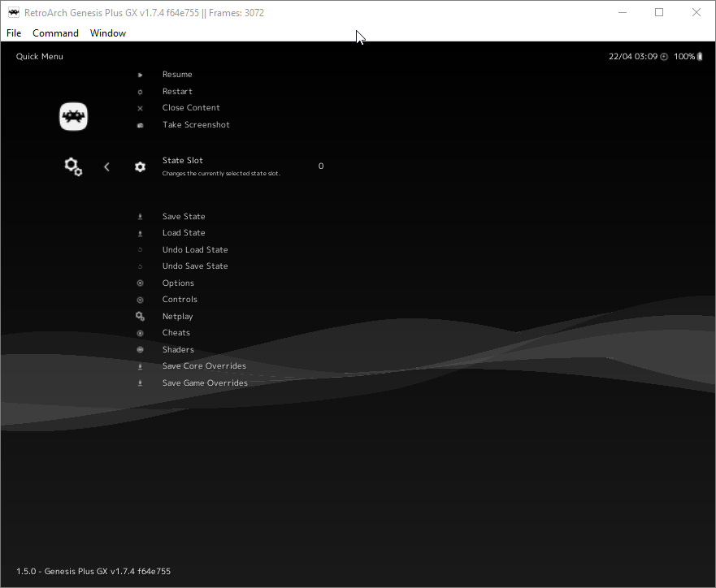Open the Cheats submenu
Image resolution: width=716 pixels, height=588 pixels.
point(176,332)
